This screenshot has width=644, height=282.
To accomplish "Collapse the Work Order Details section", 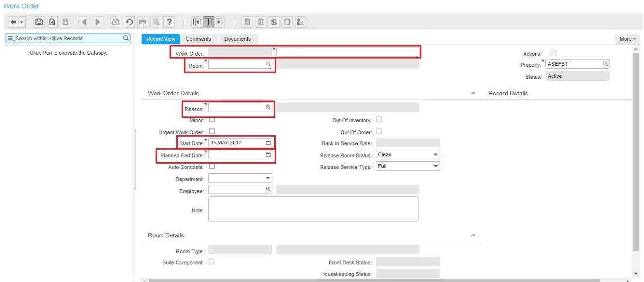I will pos(473,93).
